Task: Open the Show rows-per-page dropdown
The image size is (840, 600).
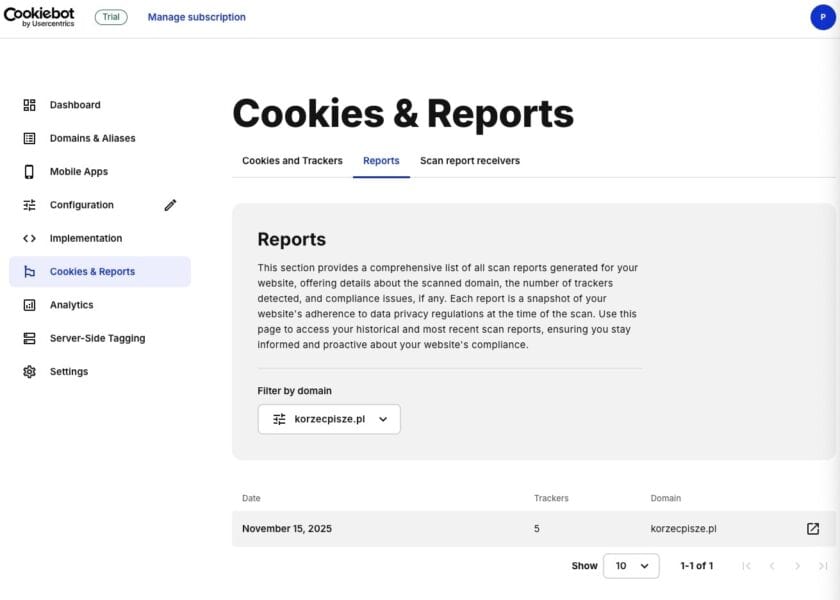Action: pyautogui.click(x=630, y=565)
